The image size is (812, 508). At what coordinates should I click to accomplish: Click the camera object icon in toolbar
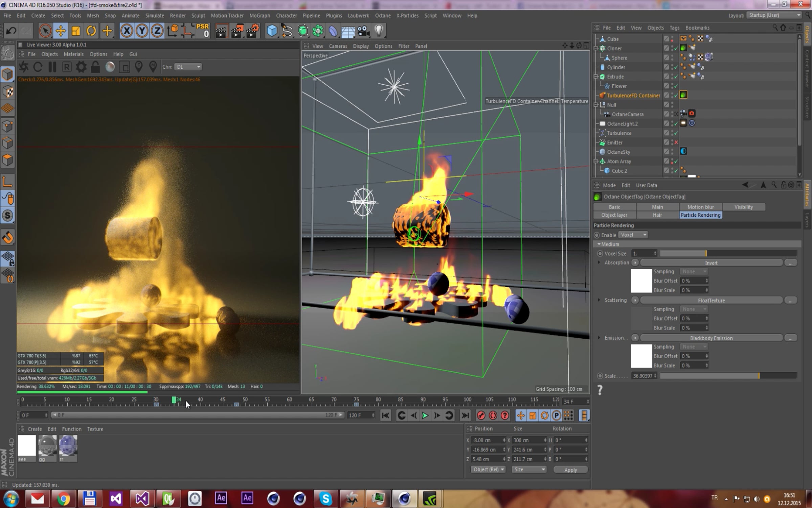coord(363,31)
